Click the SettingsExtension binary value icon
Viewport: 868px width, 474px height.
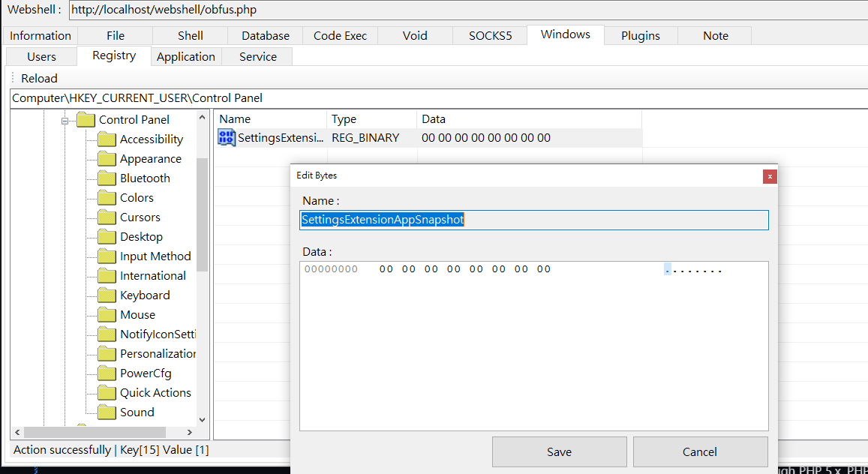point(227,138)
